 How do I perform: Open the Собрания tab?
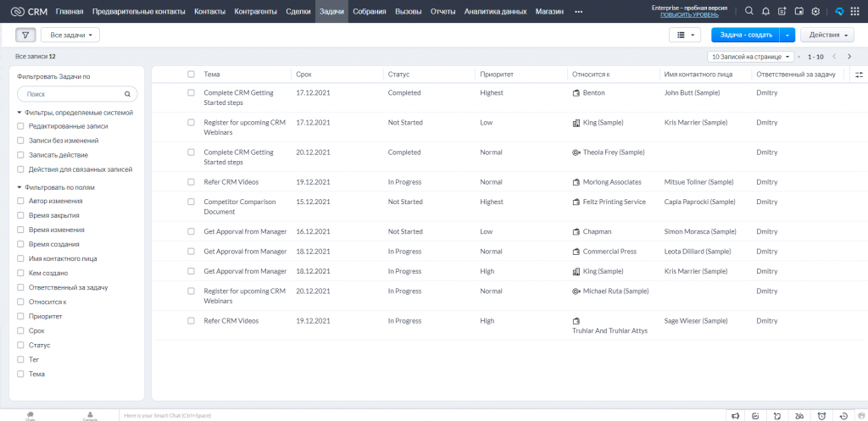(370, 12)
